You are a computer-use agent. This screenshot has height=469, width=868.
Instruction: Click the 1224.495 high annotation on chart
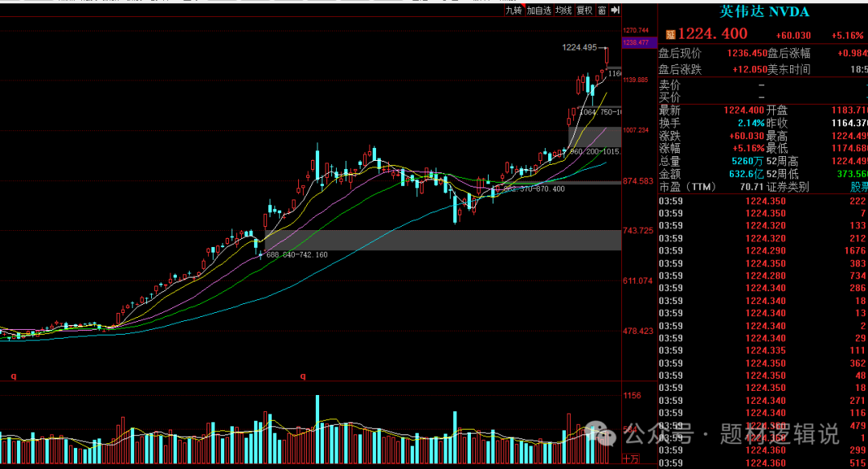coord(579,47)
